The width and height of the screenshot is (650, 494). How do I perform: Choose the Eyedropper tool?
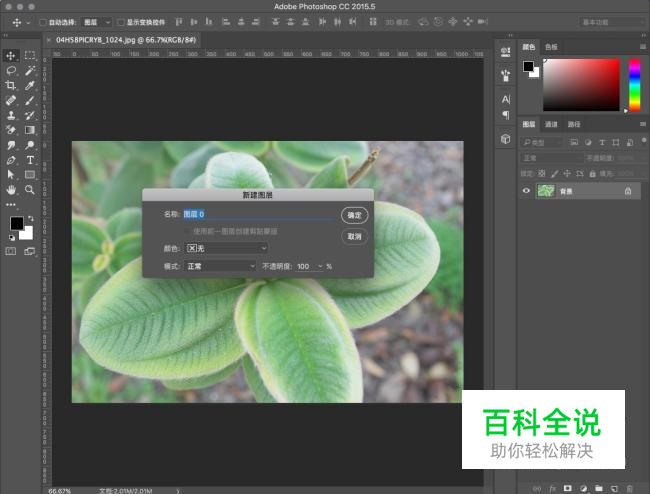(x=30, y=86)
